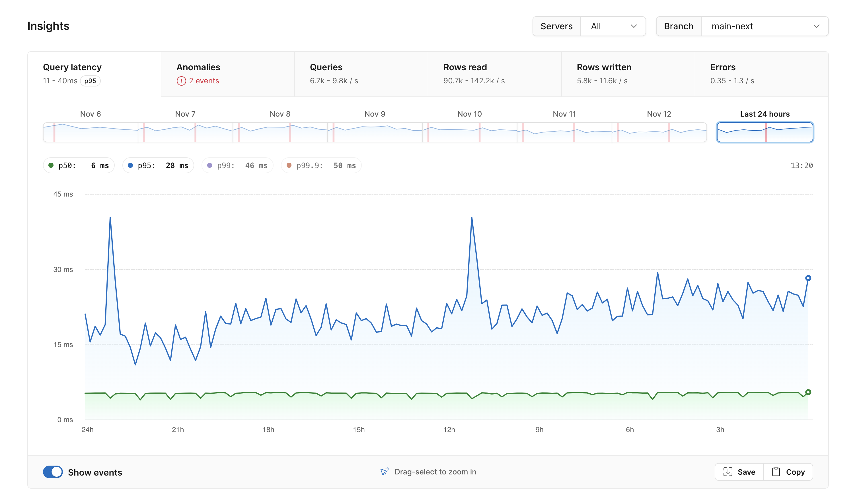Drag the timeline selection window

[765, 131]
